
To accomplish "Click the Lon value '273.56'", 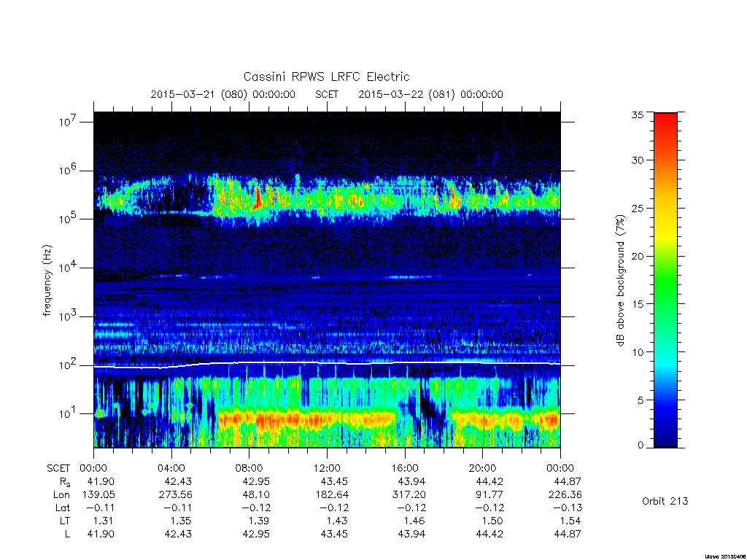I will (x=175, y=495).
